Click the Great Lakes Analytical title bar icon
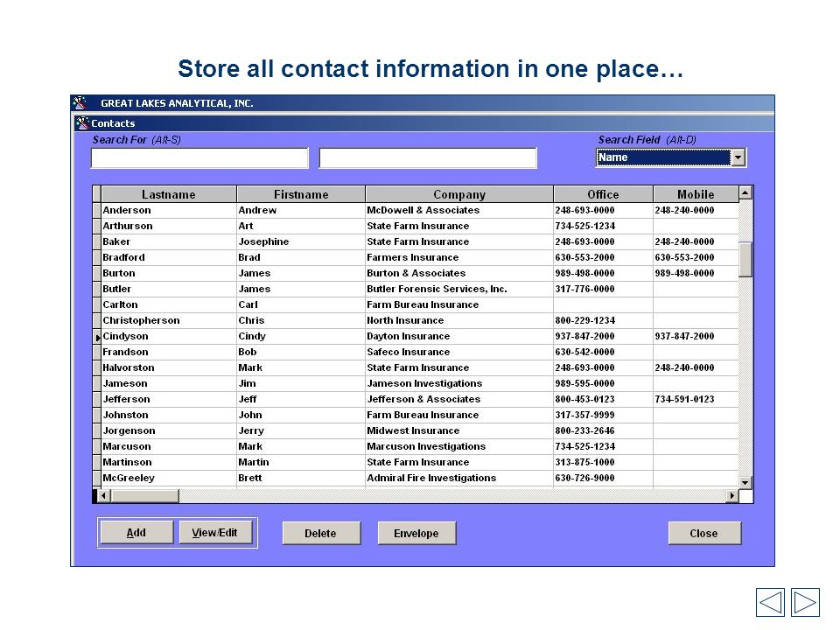Viewport: 840px width, 630px height. 80,102
